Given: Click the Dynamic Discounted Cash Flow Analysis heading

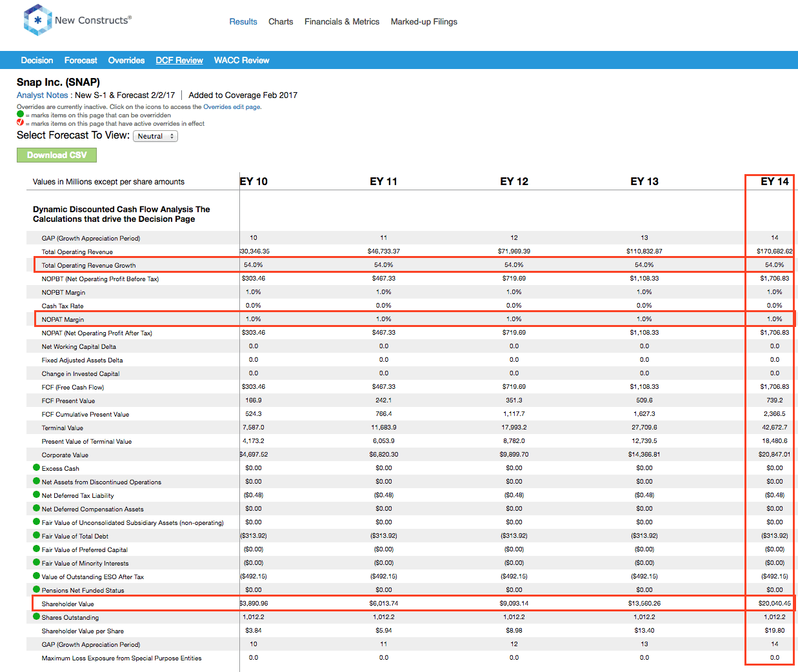Looking at the screenshot, I should [121, 214].
